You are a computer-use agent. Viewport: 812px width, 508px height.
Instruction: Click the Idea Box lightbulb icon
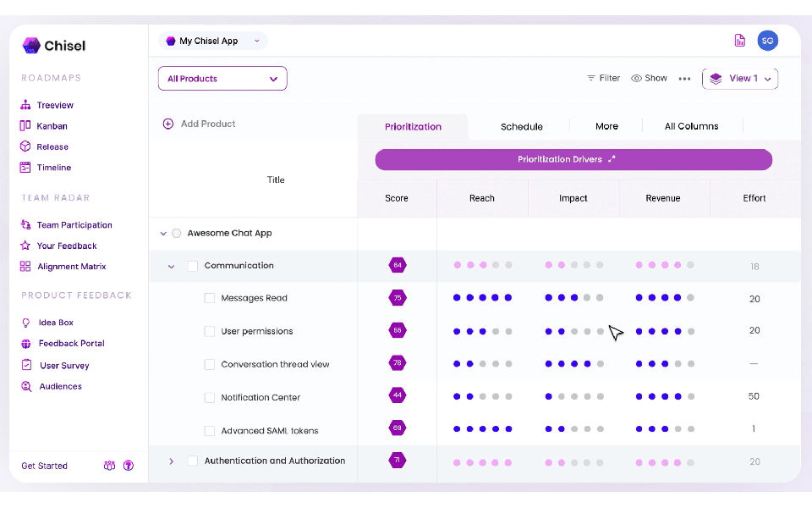point(26,323)
